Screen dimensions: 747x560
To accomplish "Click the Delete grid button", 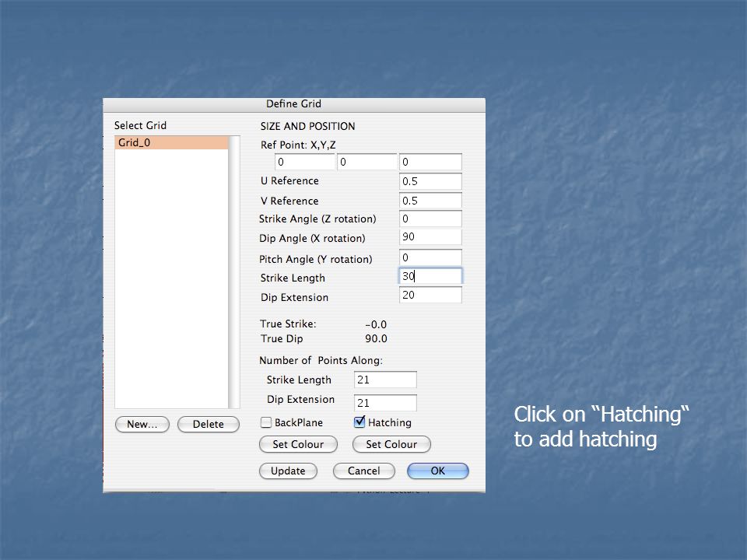I will 209,425.
